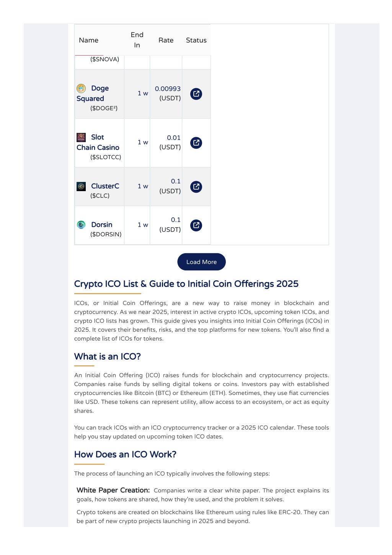Open the ClusterC project link

point(105,186)
